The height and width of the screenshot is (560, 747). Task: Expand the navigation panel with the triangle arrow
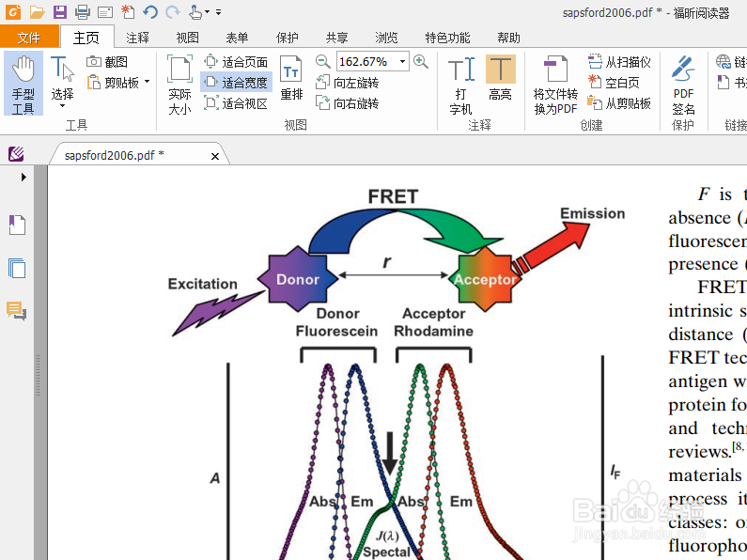tap(23, 178)
